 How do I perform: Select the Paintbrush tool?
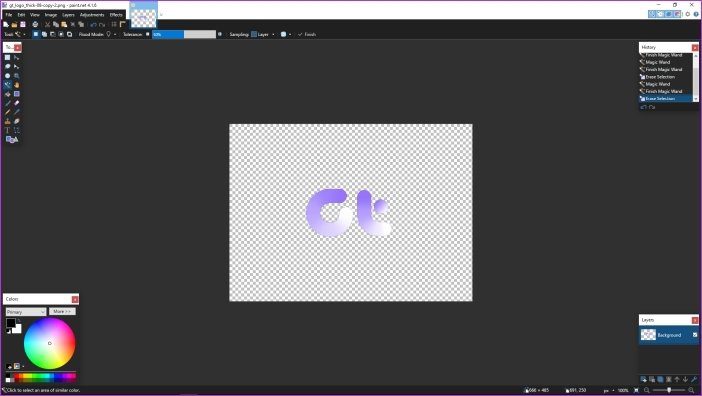click(x=7, y=103)
